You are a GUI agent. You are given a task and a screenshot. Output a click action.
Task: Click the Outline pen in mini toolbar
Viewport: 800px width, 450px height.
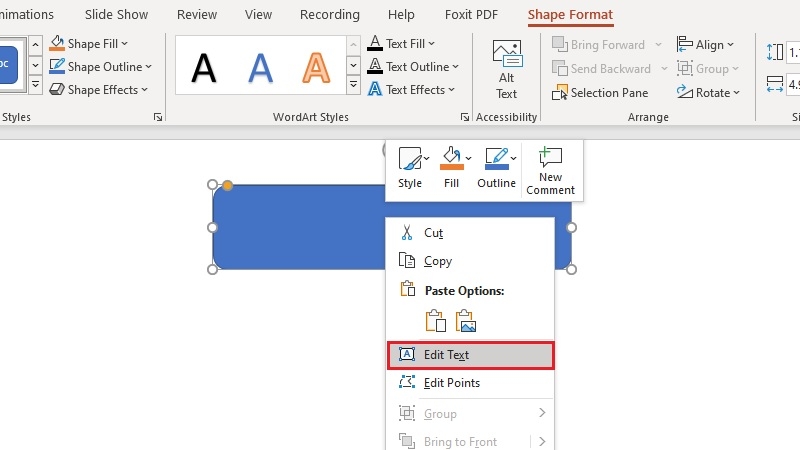click(496, 158)
